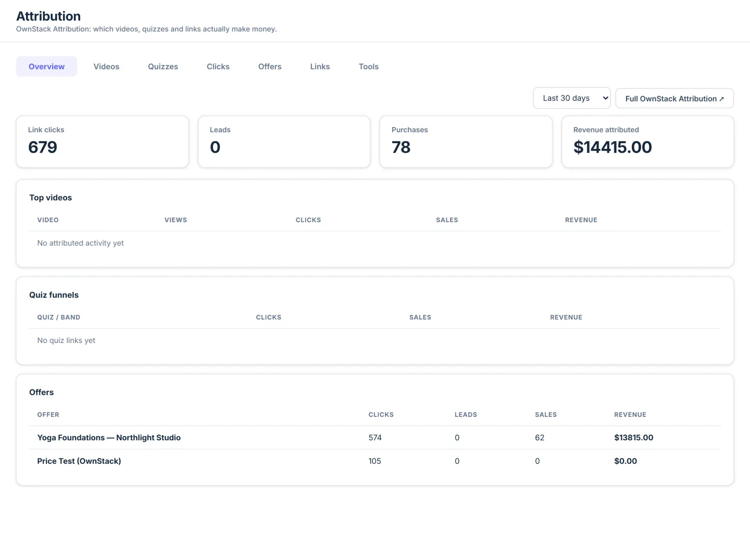The width and height of the screenshot is (750, 560).
Task: Click No attributed activity yet text
Action: [x=80, y=243]
